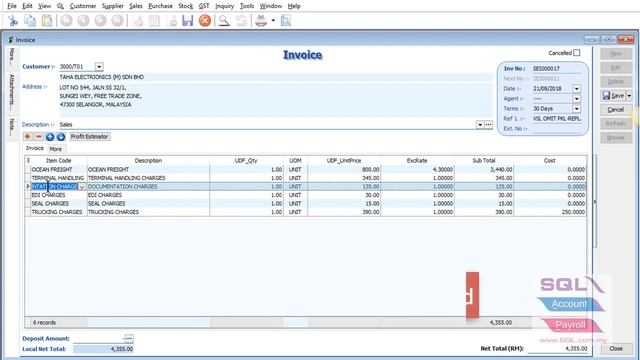Click the Save button in right panel
This screenshot has width=640, height=360.
click(613, 96)
